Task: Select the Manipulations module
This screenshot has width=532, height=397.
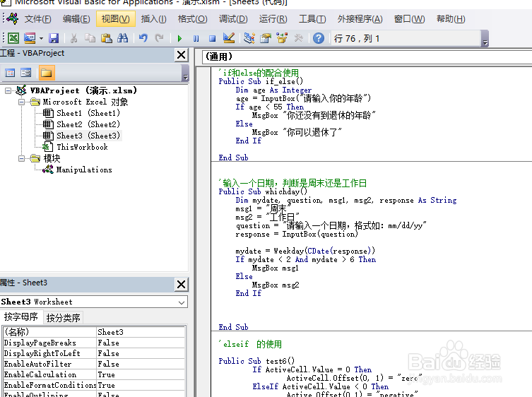Action: [x=84, y=170]
